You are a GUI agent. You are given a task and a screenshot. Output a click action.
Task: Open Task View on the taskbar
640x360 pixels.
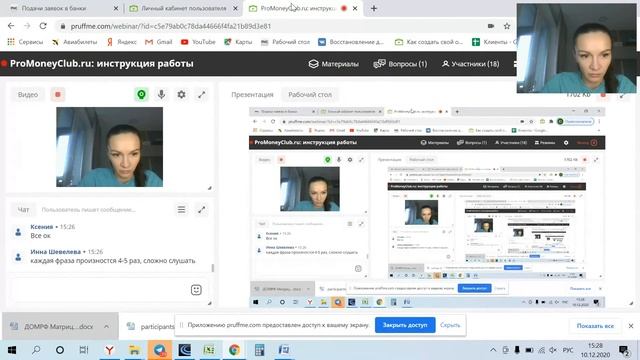point(84,350)
